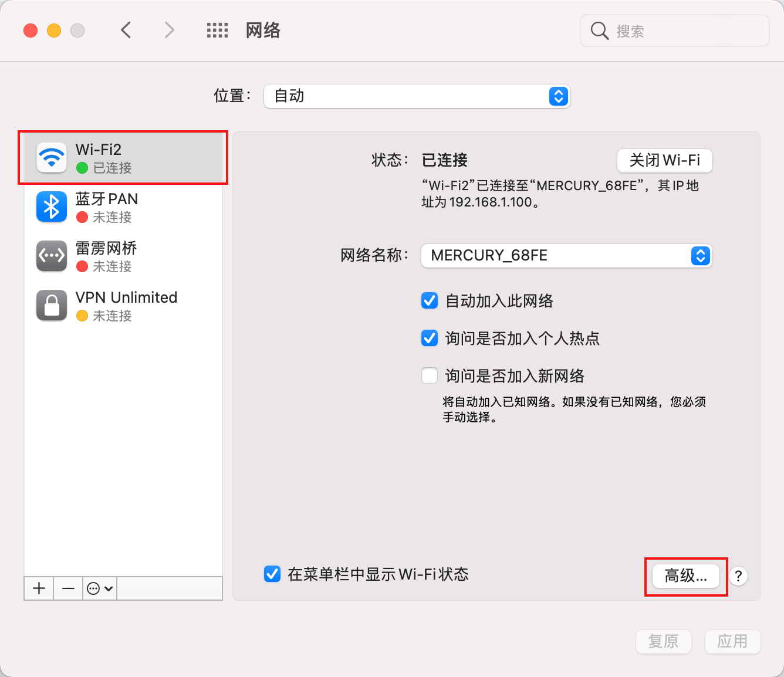Focus the 搜索 search field

pyautogui.click(x=675, y=31)
